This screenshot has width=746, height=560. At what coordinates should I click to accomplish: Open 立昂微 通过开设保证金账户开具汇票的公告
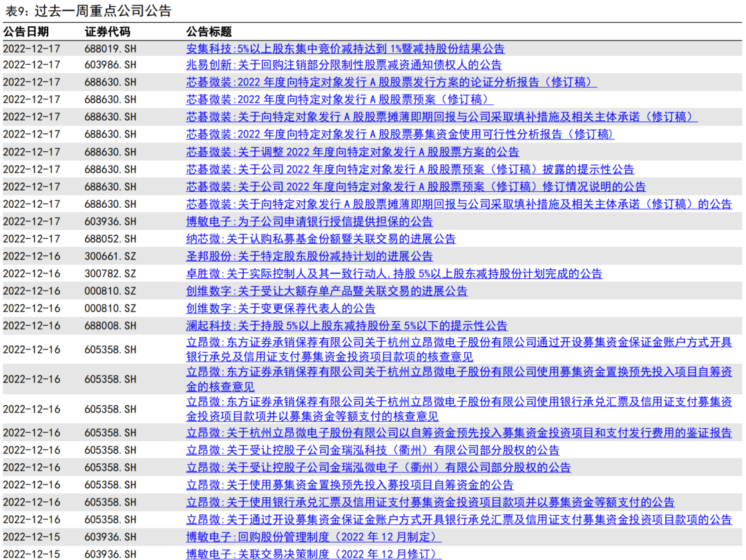tap(459, 520)
